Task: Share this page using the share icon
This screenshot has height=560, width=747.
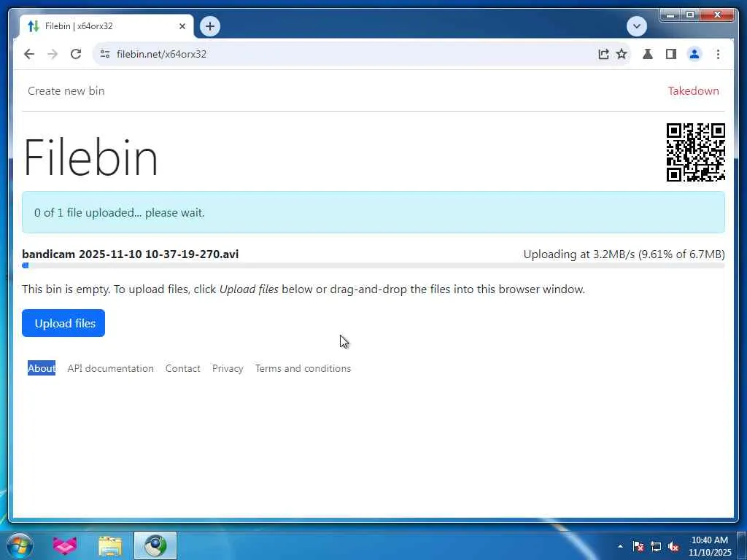Action: (x=603, y=54)
